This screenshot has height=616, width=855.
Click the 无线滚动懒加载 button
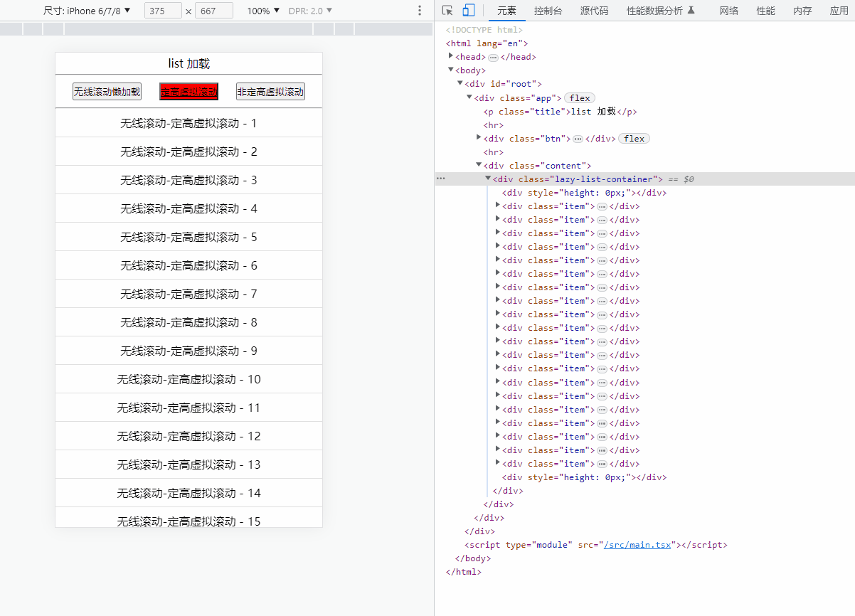pyautogui.click(x=107, y=92)
